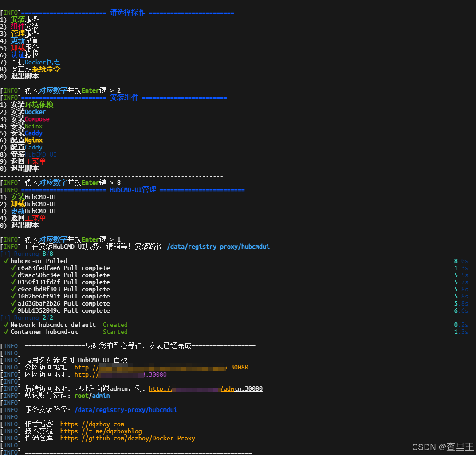Screen dimensions: 476x455
Task: Click the component menu entry '8) 安装HubCMD-UI'
Action: click(28, 154)
